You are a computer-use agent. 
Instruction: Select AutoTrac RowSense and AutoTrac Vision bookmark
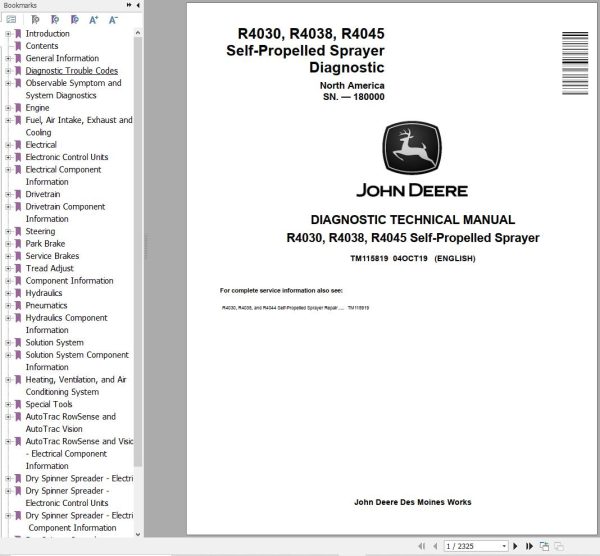coord(70,423)
